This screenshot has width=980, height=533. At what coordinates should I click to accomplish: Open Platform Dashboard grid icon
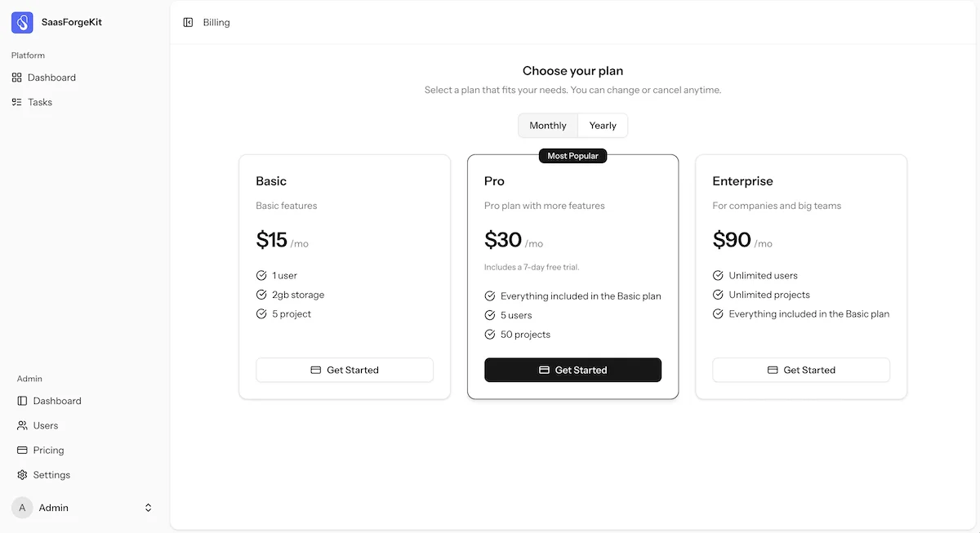[x=17, y=78]
